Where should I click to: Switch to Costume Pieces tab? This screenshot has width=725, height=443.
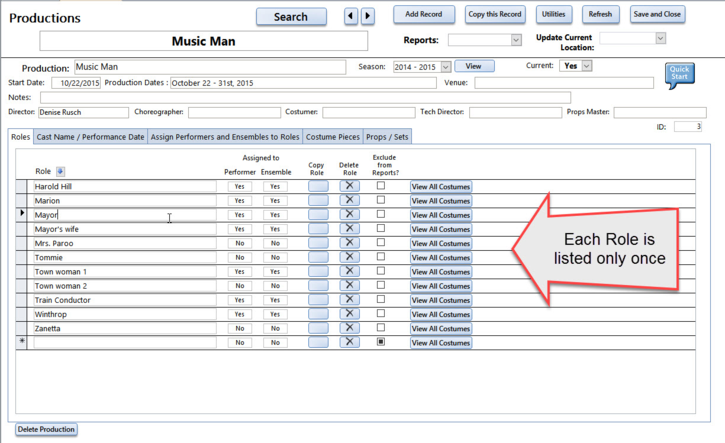(333, 137)
